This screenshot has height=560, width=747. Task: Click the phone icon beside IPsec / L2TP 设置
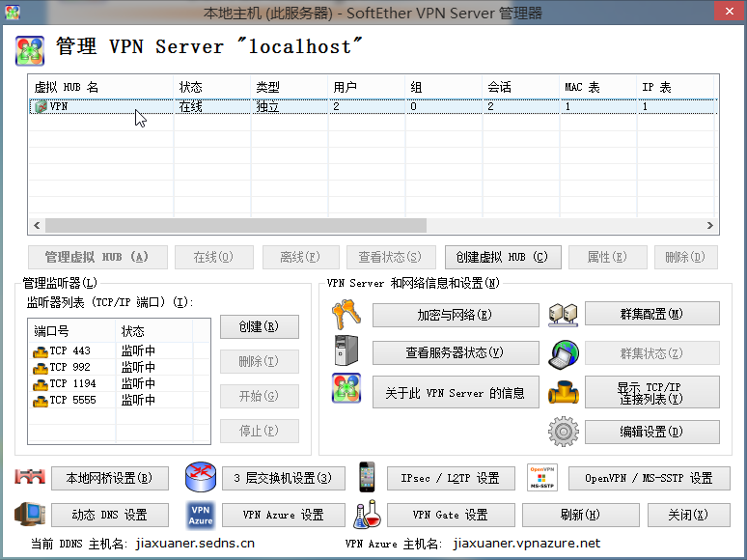click(x=367, y=477)
